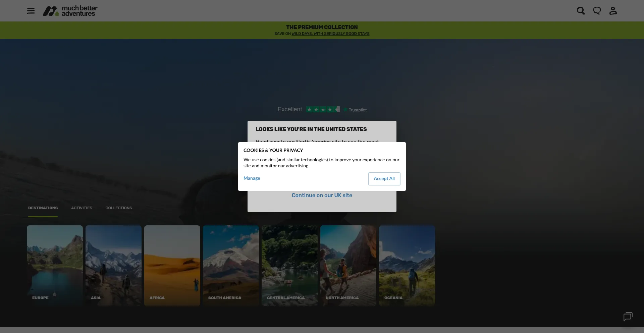Screen dimensions: 644x333
Task: Pick the Oceania destination card
Action: click(x=407, y=265)
